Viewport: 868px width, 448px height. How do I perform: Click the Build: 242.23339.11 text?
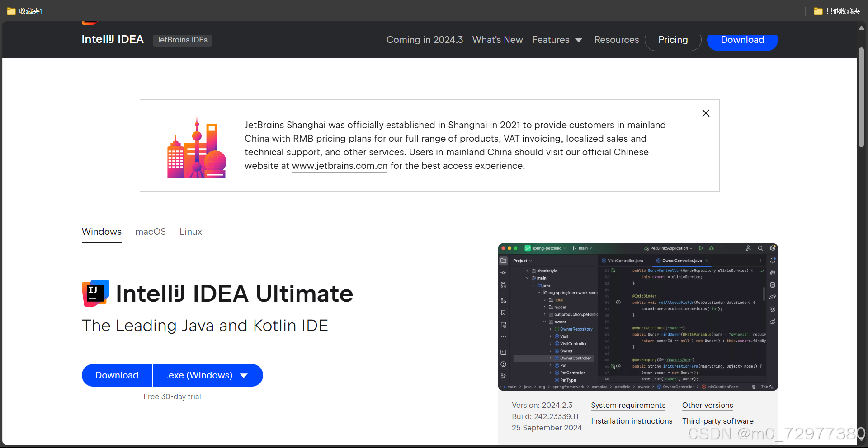pos(545,416)
